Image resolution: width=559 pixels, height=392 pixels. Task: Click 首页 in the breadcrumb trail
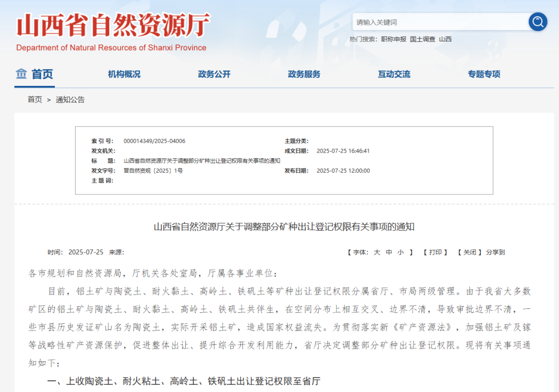click(x=35, y=100)
